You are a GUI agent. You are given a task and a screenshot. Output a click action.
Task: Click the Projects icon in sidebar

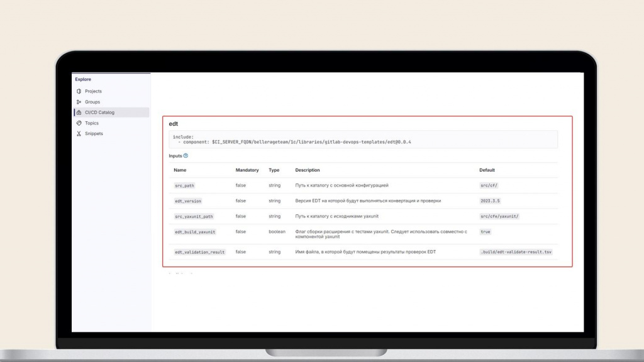(x=79, y=91)
